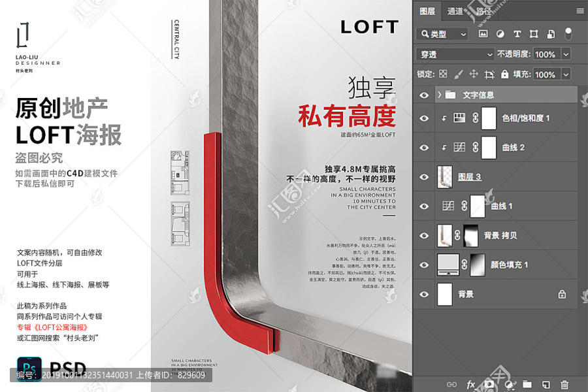Click link layers icon at panel bottom
The height and width of the screenshot is (392, 588).
(452, 385)
